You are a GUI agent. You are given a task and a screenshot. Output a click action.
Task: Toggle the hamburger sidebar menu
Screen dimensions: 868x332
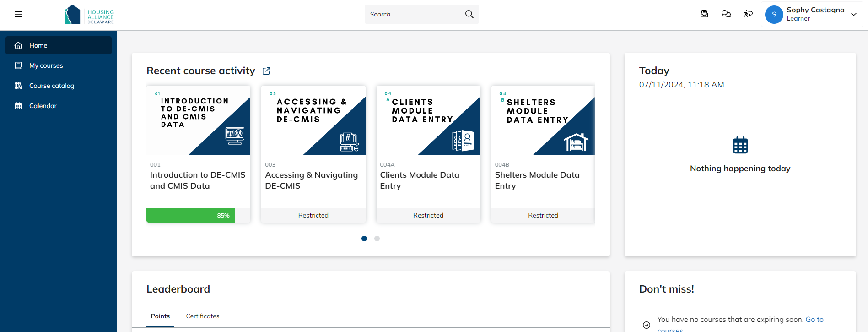(x=18, y=14)
